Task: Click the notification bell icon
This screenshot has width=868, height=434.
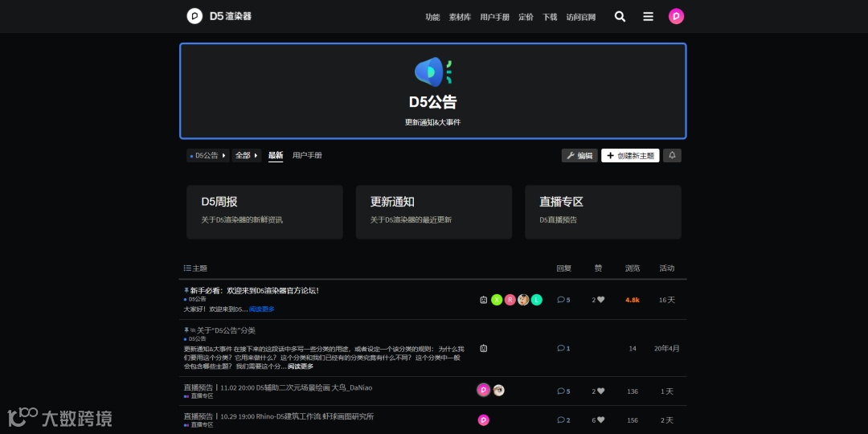Action: (672, 156)
